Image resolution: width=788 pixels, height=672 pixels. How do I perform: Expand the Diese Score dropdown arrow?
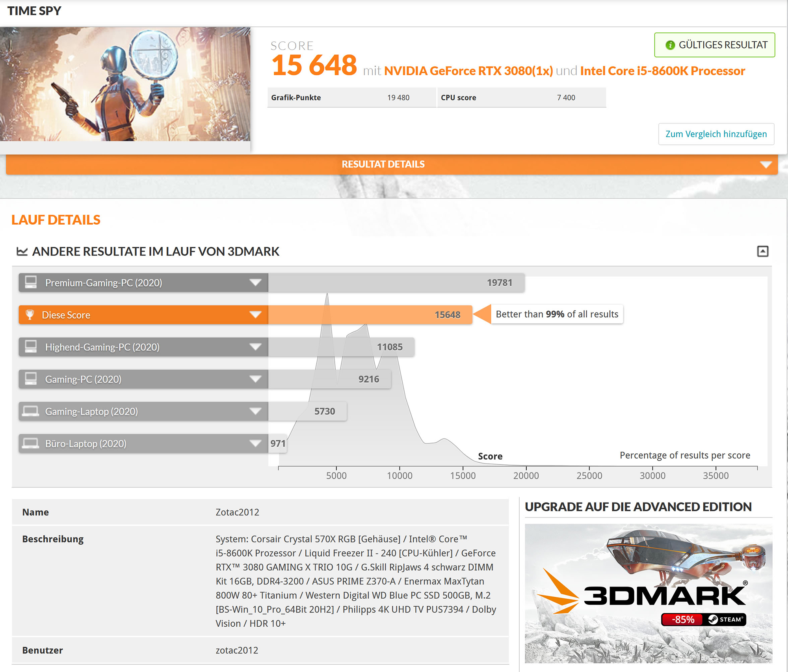point(255,315)
